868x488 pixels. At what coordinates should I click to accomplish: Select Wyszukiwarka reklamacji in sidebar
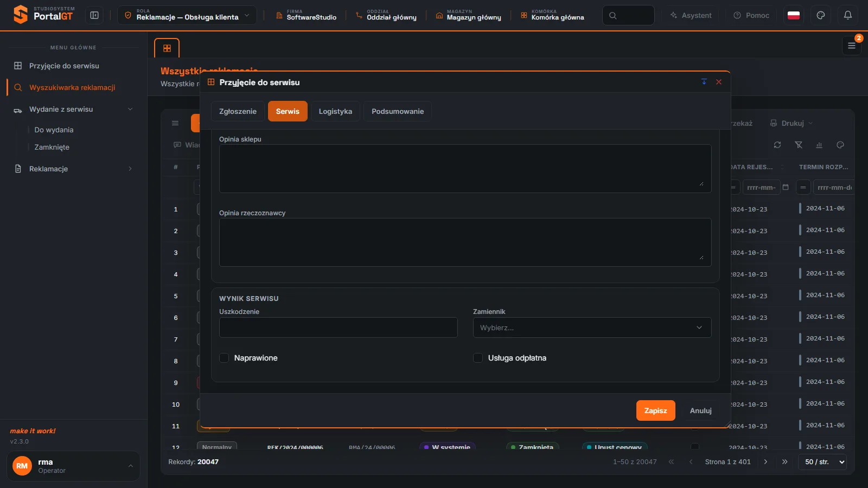(x=73, y=87)
